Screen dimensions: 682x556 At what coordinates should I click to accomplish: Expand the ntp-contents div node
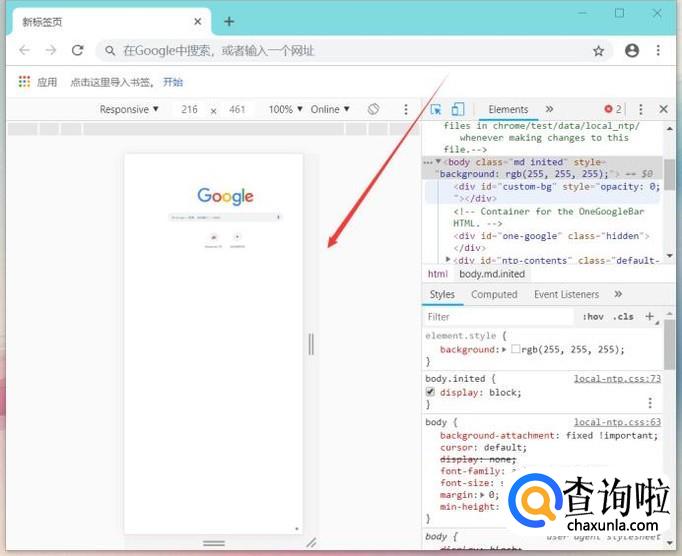pyautogui.click(x=448, y=260)
